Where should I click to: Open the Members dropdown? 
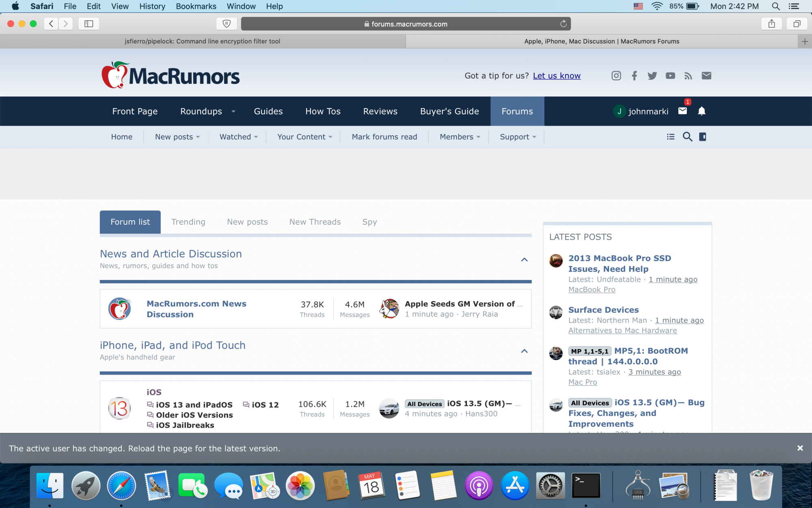460,137
